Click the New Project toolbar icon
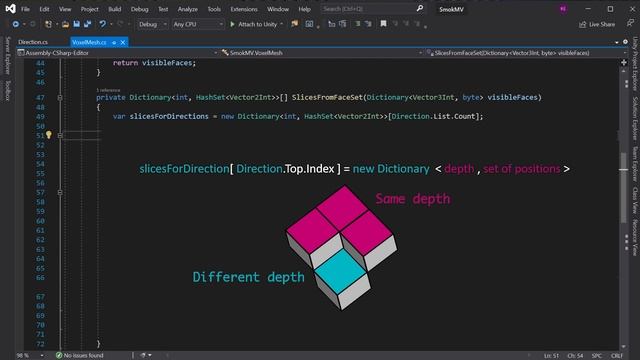Image resolution: width=640 pixels, height=360 pixels. point(48,24)
